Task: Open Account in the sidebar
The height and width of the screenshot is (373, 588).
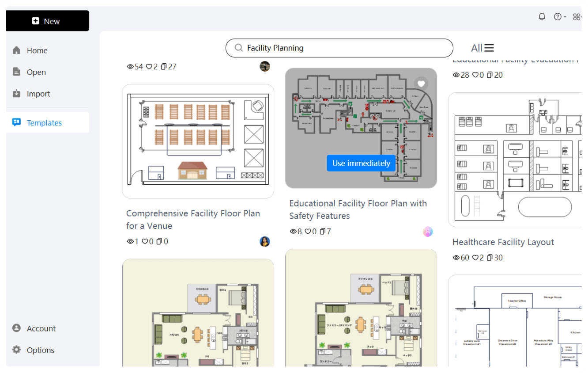Action: click(x=48, y=328)
